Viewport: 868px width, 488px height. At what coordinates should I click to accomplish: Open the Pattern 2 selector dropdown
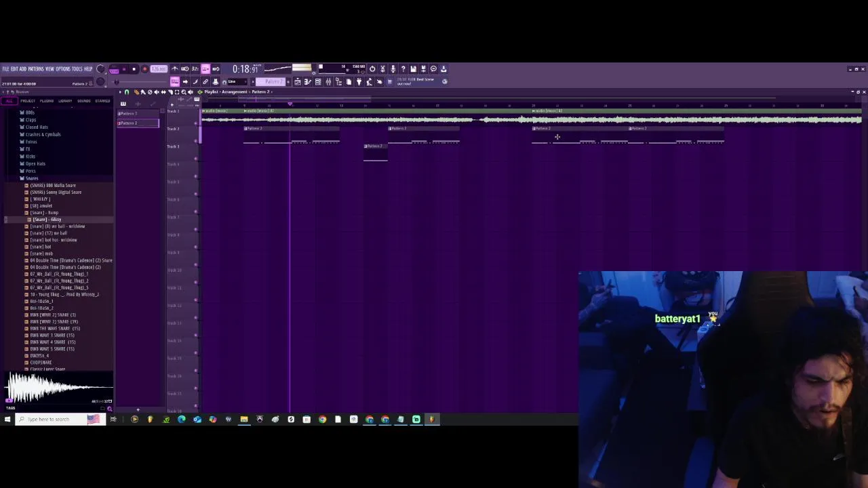pyautogui.click(x=271, y=81)
